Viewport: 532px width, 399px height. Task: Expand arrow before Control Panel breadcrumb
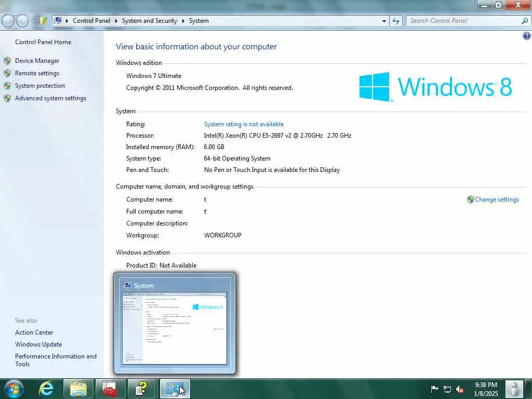(x=67, y=21)
